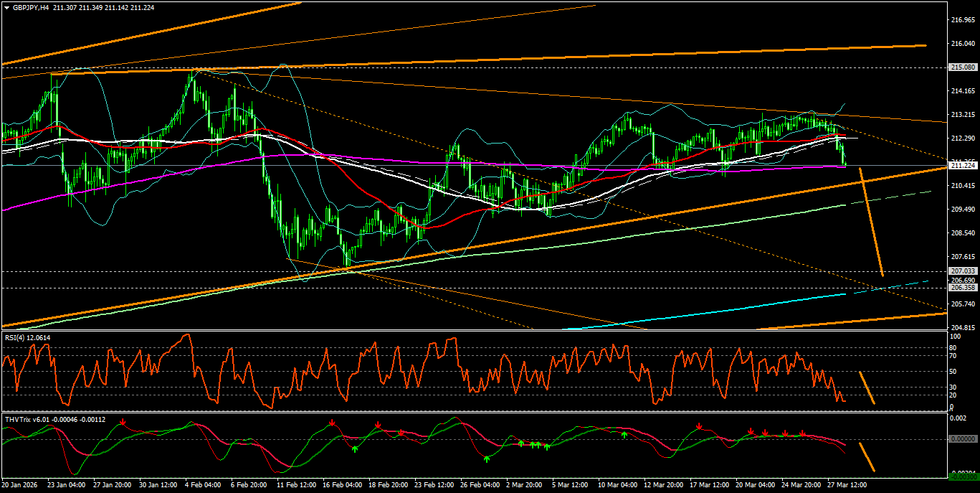Click the 24 Mar 20:00 time axis label
This screenshot has height=493, width=980.
tap(802, 486)
